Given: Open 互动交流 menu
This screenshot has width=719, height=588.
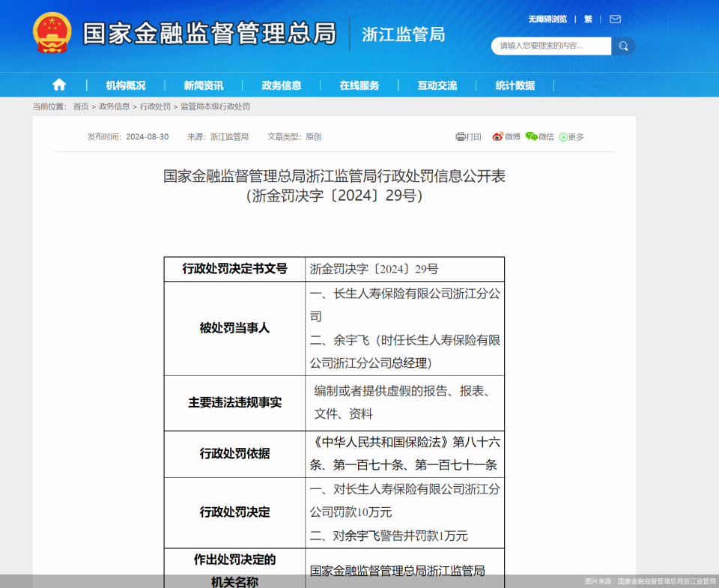Looking at the screenshot, I should [x=437, y=85].
